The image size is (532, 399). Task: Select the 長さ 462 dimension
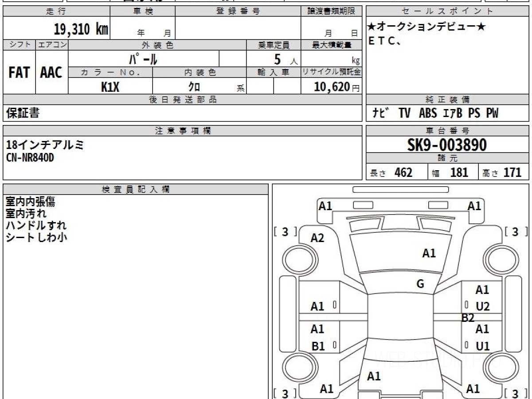[x=391, y=172]
